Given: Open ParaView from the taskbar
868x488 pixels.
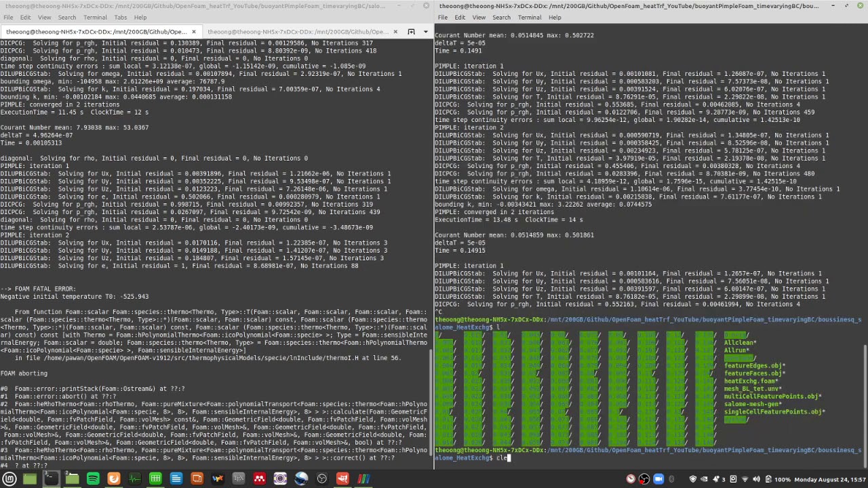Looking at the screenshot, I should pyautogui.click(x=363, y=479).
